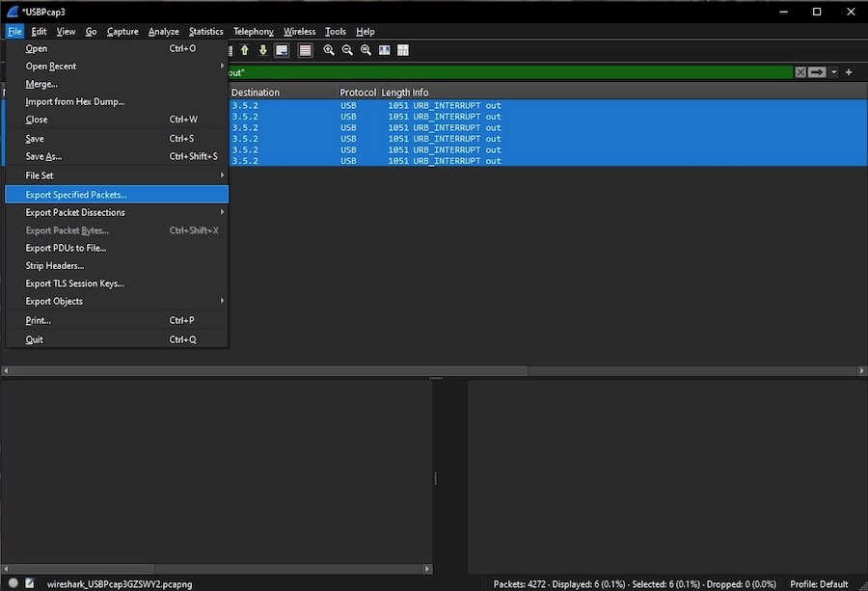
Task: Select Print... from File menu
Action: pos(117,320)
